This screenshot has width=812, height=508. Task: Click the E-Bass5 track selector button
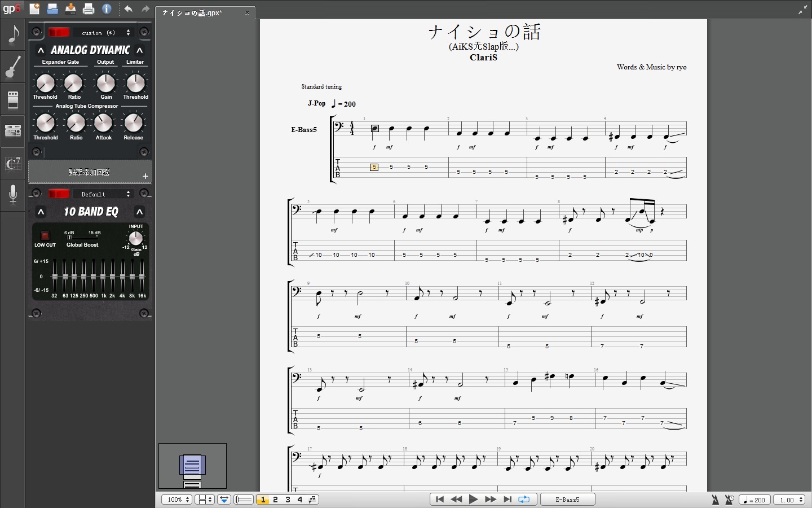point(567,500)
